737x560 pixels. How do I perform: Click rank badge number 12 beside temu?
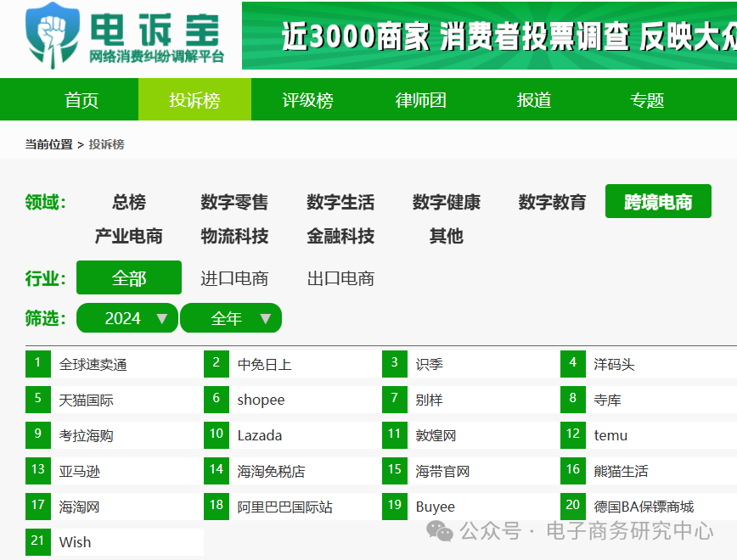tap(573, 434)
